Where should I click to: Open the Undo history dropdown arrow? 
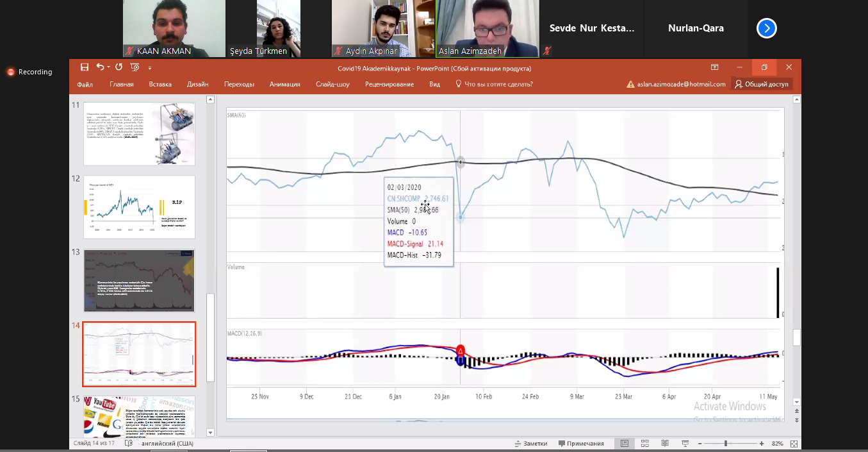click(108, 67)
